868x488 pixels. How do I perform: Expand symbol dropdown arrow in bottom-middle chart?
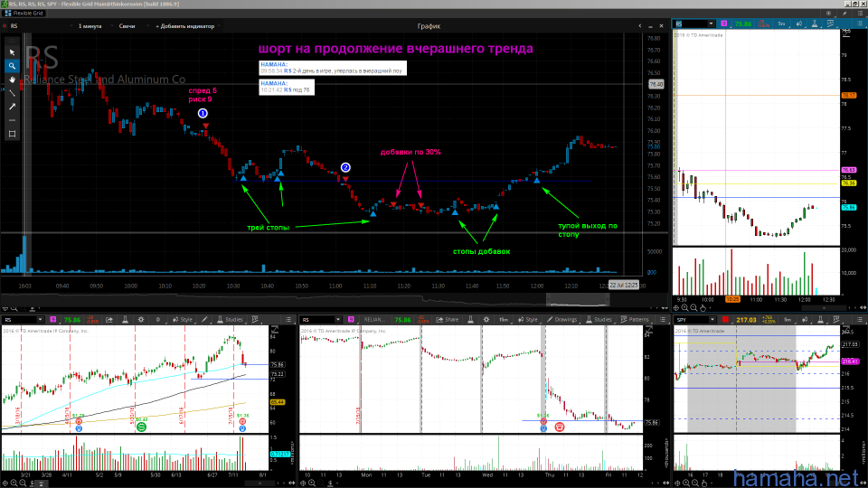(337, 320)
